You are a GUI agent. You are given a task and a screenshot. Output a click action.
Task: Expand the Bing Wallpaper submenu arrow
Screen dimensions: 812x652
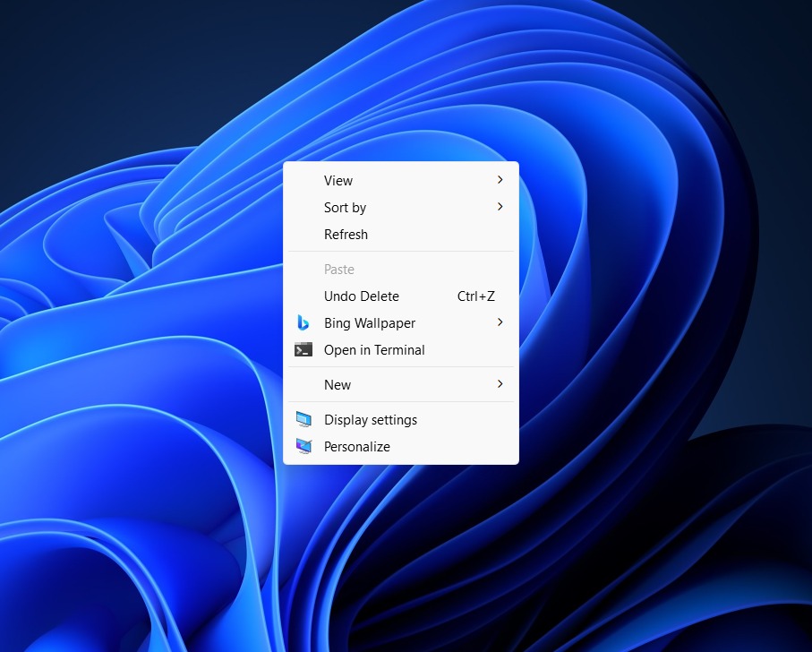pyautogui.click(x=500, y=322)
